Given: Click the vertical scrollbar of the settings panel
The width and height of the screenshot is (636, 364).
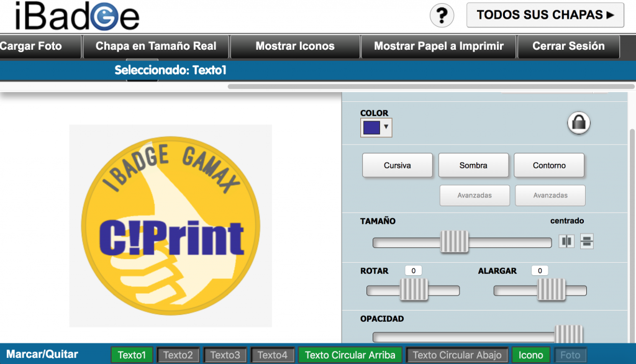Looking at the screenshot, I should click(x=632, y=235).
